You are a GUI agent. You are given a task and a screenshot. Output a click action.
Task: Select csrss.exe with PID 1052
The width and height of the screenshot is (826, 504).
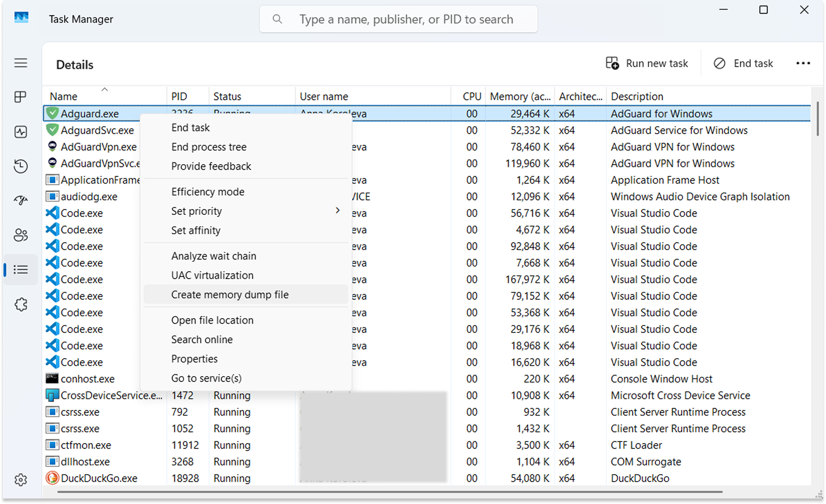click(x=80, y=429)
